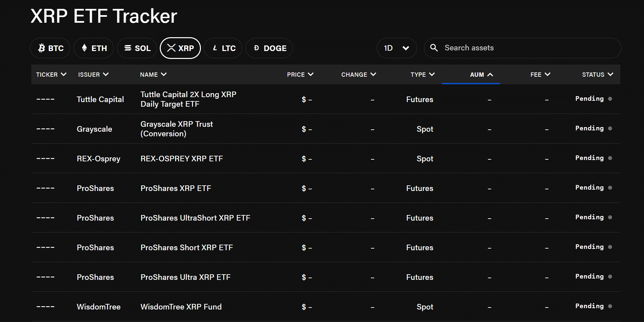This screenshot has width=644, height=322.
Task: Click Spot type in WisdomTree row
Action: click(425, 307)
